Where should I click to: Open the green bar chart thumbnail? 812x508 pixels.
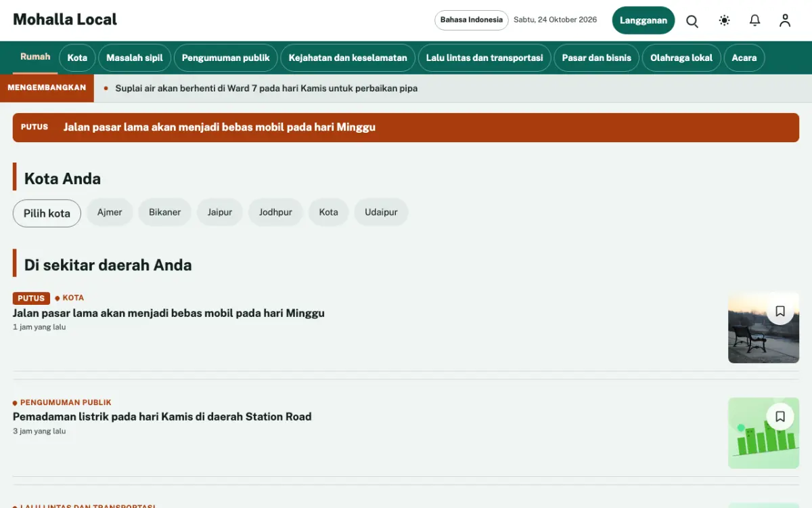(x=764, y=433)
